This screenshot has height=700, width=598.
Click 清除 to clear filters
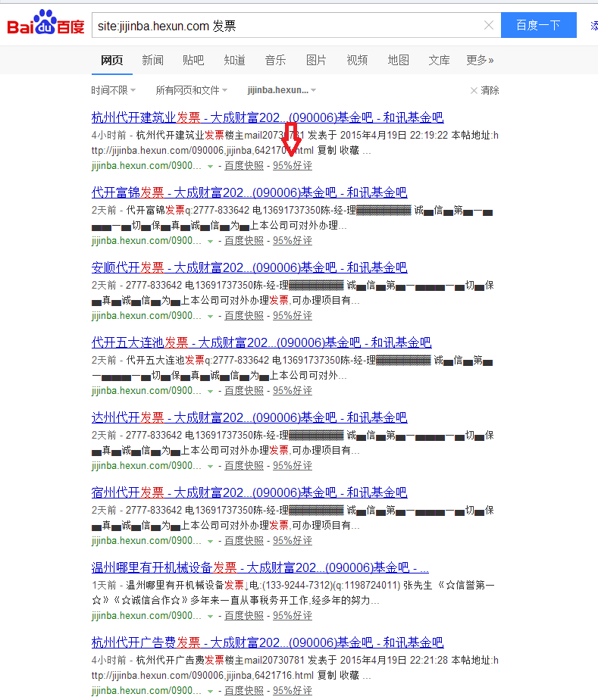[484, 90]
